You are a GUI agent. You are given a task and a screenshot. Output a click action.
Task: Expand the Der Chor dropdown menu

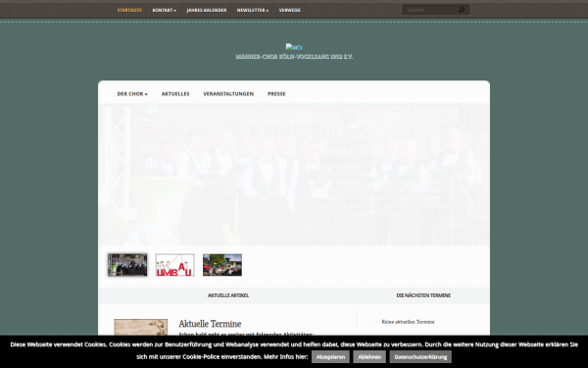pyautogui.click(x=132, y=94)
